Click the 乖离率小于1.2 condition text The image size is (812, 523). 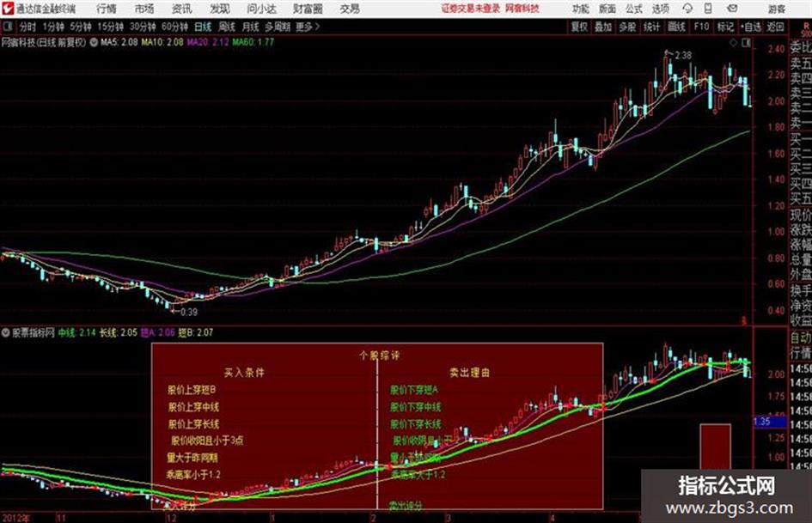(x=192, y=474)
